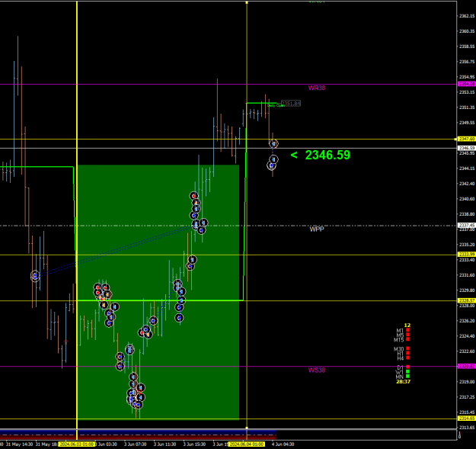Click the magenta 2354.08 price tag
Screen dimensions: 476x449
pyautogui.click(x=467, y=84)
